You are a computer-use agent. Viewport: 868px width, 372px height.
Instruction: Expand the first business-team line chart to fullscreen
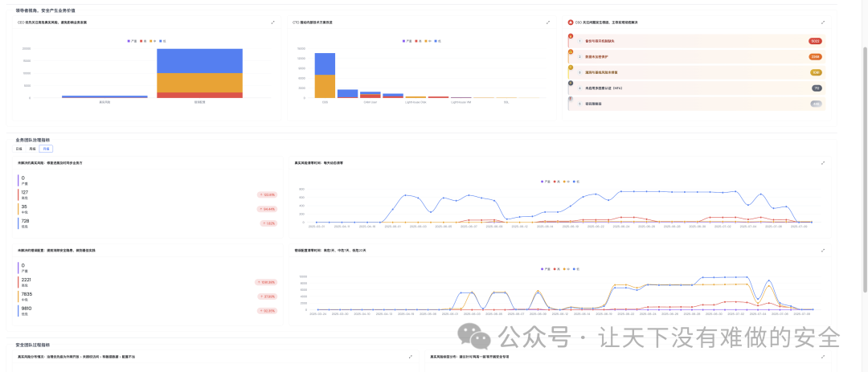[823, 162]
